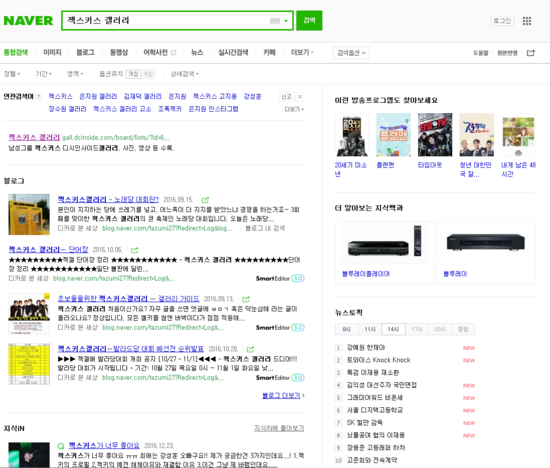
Task: Open new-window icon for 발라드당 대회 post
Action: (x=250, y=349)
